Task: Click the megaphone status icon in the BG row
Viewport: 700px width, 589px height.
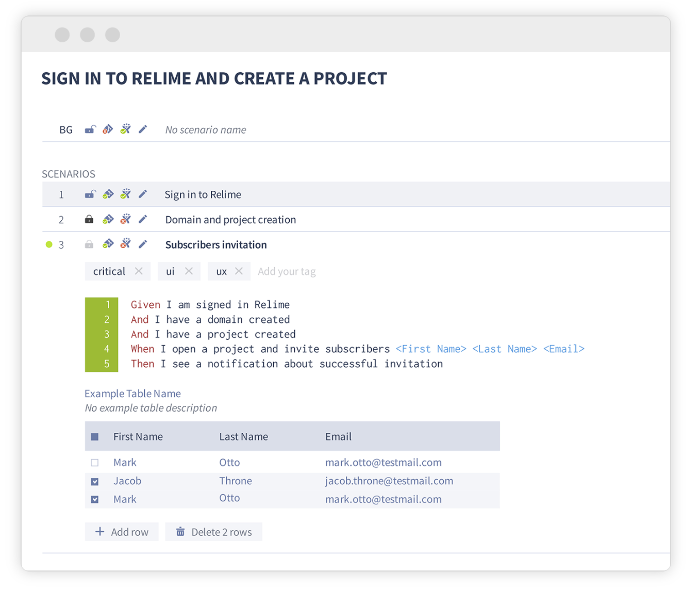Action: click(x=108, y=129)
